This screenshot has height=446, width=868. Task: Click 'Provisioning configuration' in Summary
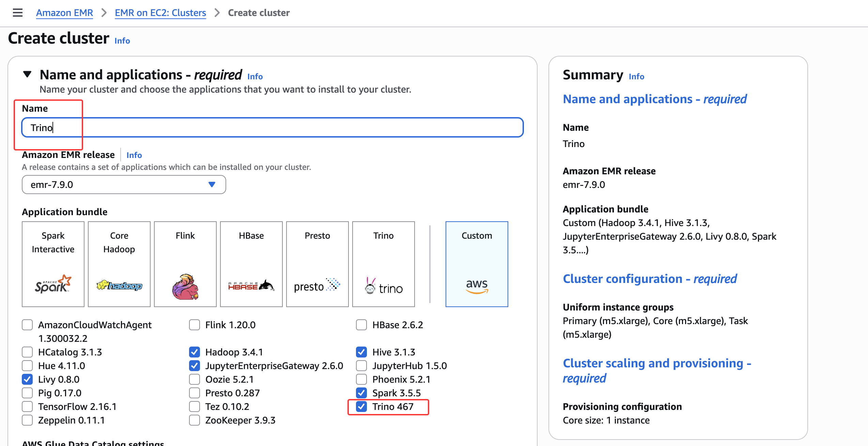(x=622, y=407)
